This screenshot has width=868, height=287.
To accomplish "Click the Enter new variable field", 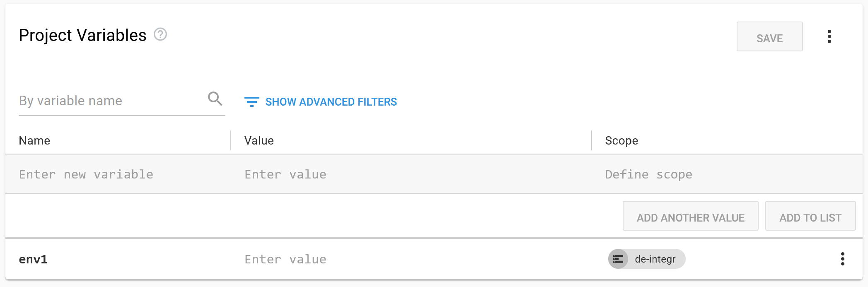I will (85, 174).
